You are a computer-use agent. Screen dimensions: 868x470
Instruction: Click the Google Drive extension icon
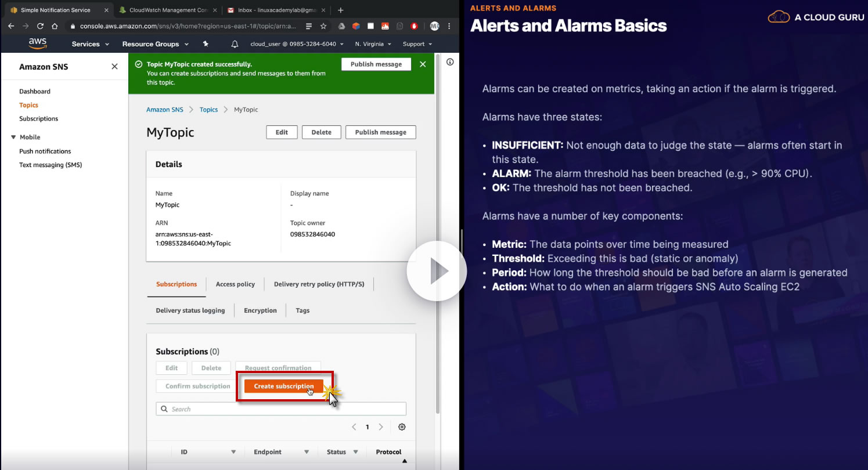pos(342,26)
